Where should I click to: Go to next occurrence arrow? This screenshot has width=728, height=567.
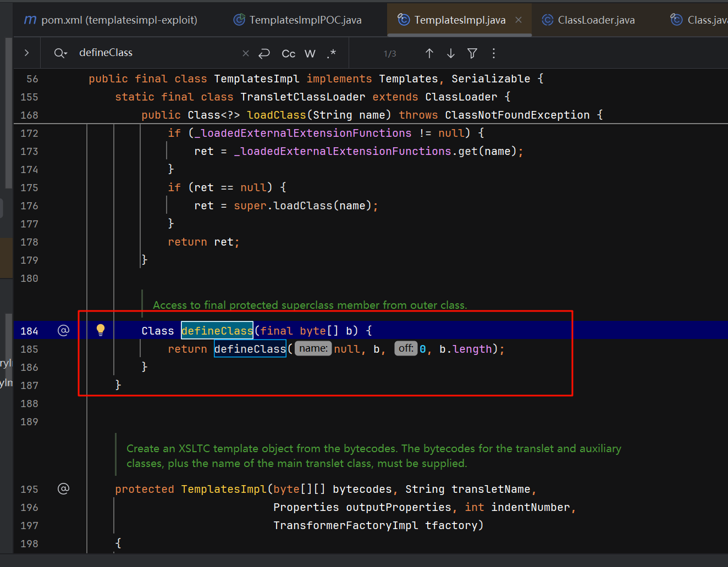point(451,53)
